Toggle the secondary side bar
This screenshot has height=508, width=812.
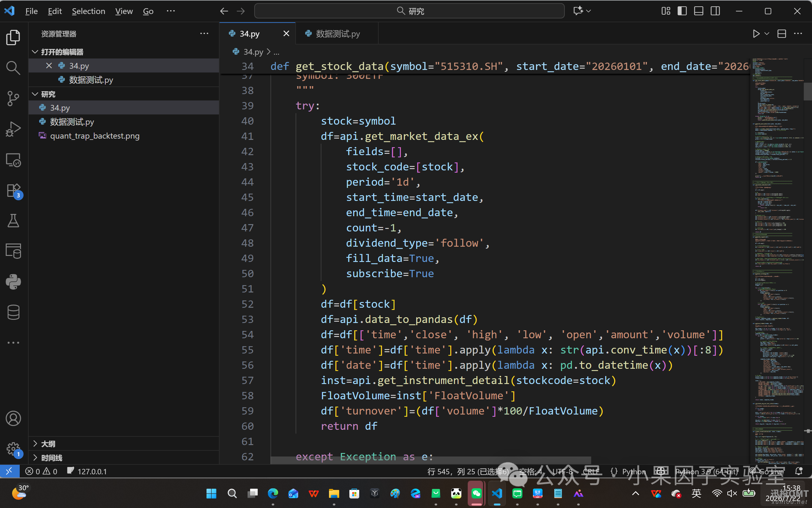(715, 11)
